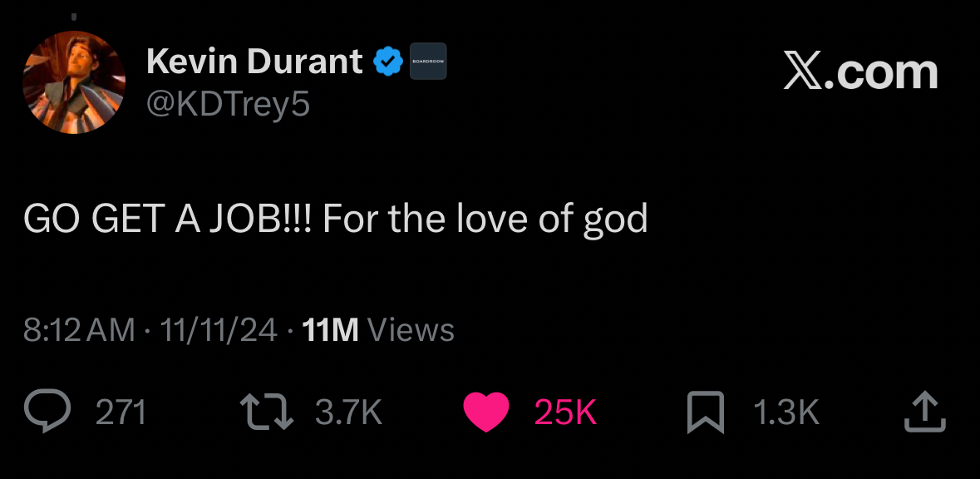The image size is (980, 479).
Task: Click the reply speech bubble icon
Action: [x=49, y=412]
